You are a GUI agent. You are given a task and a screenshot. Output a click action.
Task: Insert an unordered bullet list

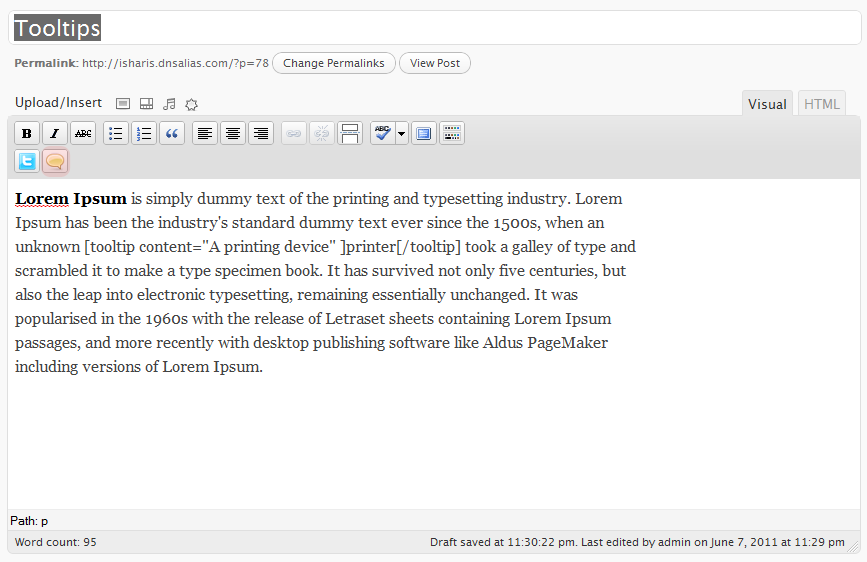(116, 133)
